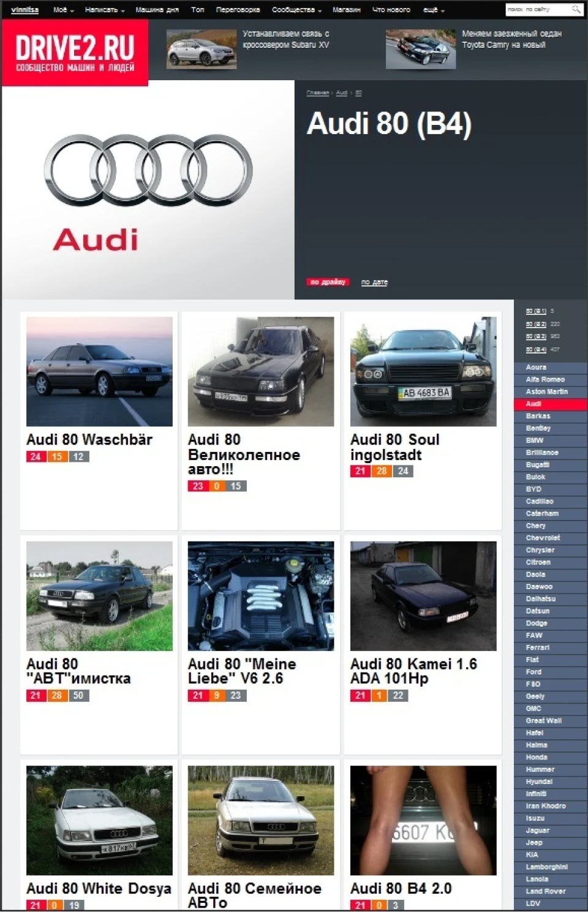Open the 80 (B1) generation link
Screen dimensions: 588x912
tap(536, 312)
